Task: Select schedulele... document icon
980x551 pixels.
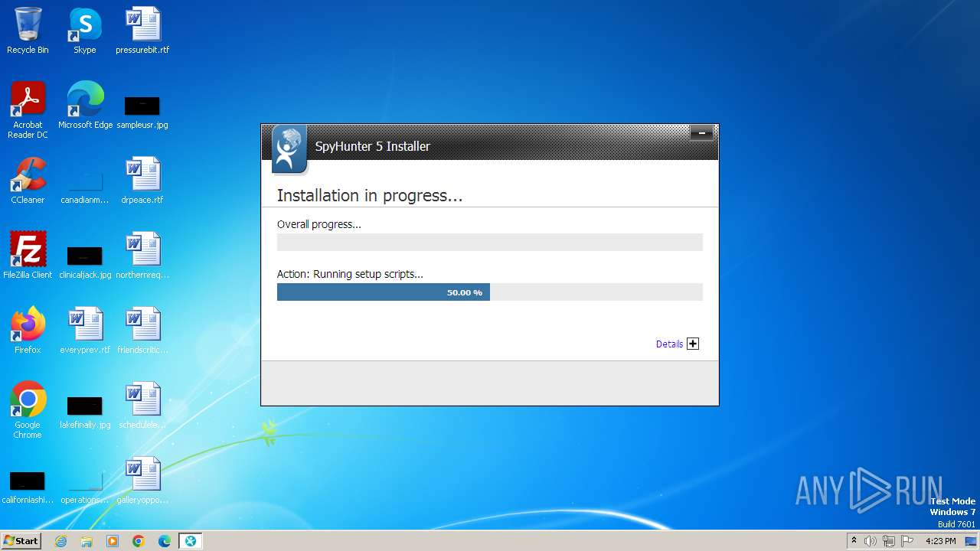Action: tap(142, 406)
